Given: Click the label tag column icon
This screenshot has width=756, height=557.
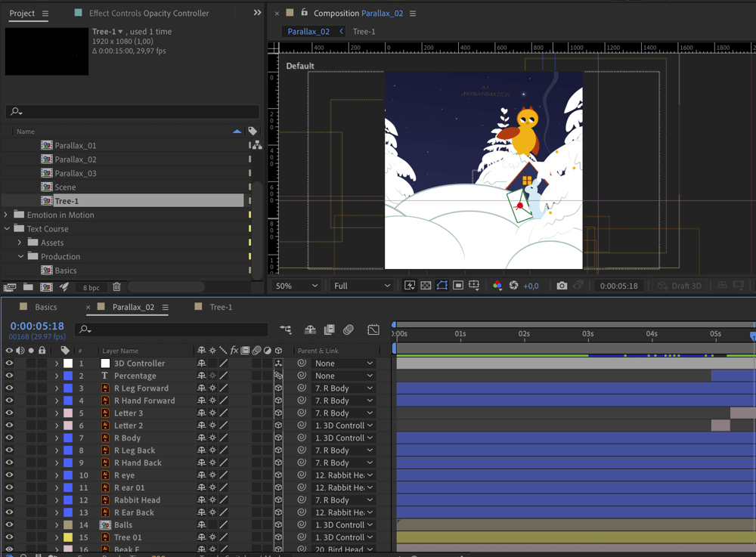Looking at the screenshot, I should 253,131.
